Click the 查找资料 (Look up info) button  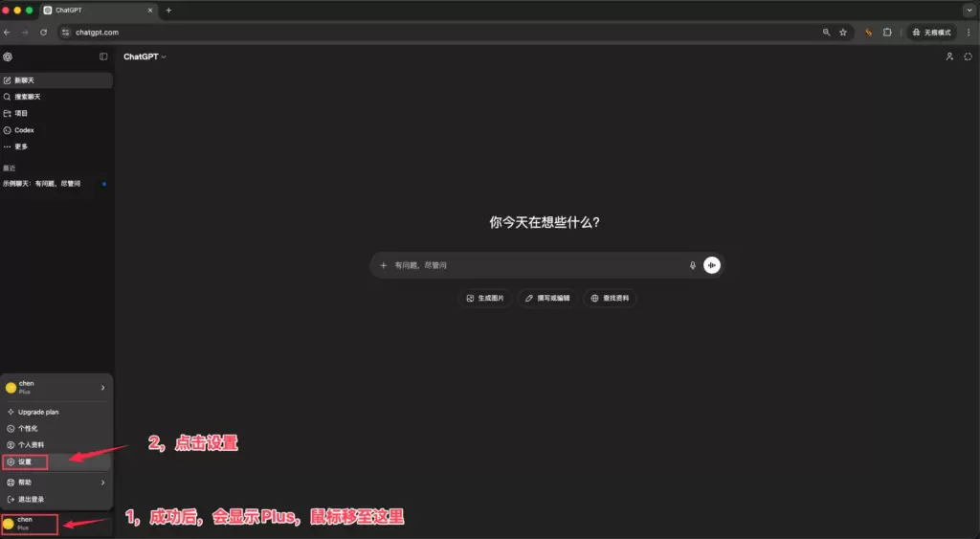(610, 298)
